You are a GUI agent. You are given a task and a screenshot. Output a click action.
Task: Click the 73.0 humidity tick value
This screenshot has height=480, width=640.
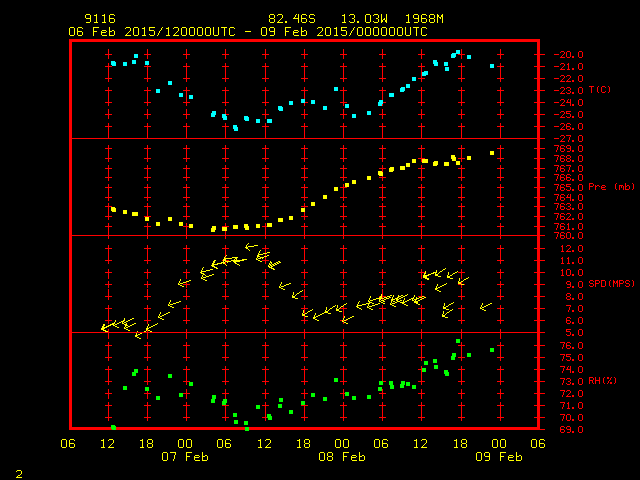point(572,382)
